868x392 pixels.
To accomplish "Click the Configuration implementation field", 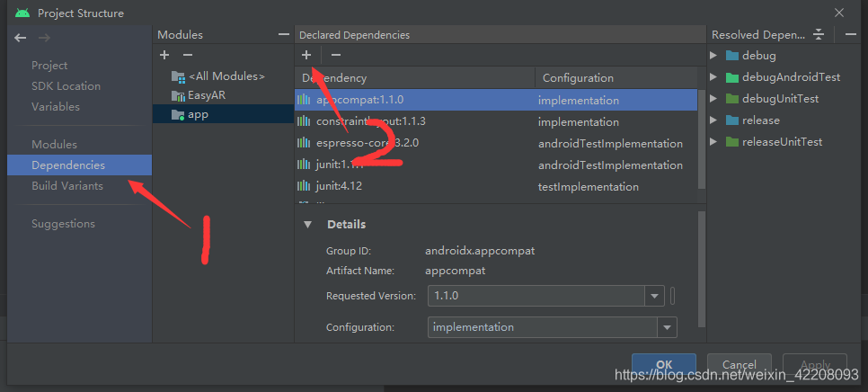I will 543,327.
